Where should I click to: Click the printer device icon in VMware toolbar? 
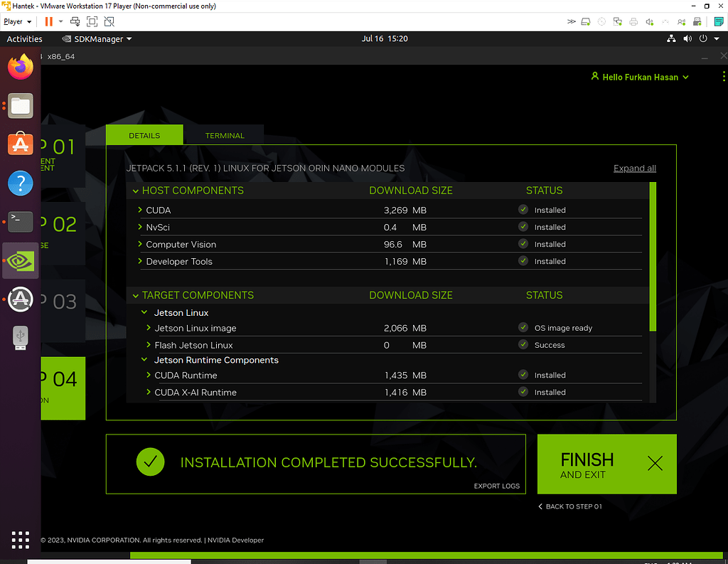(x=633, y=22)
